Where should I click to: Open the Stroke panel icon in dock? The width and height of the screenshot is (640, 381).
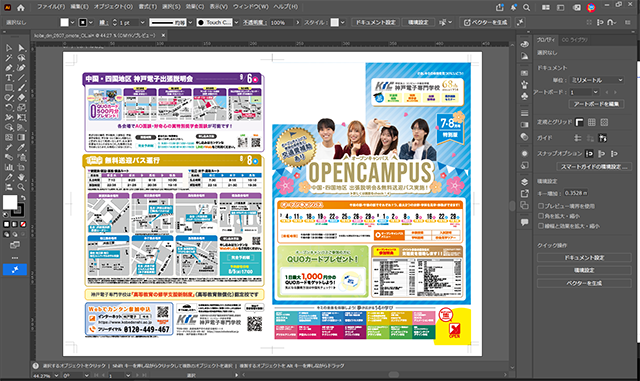point(524,113)
